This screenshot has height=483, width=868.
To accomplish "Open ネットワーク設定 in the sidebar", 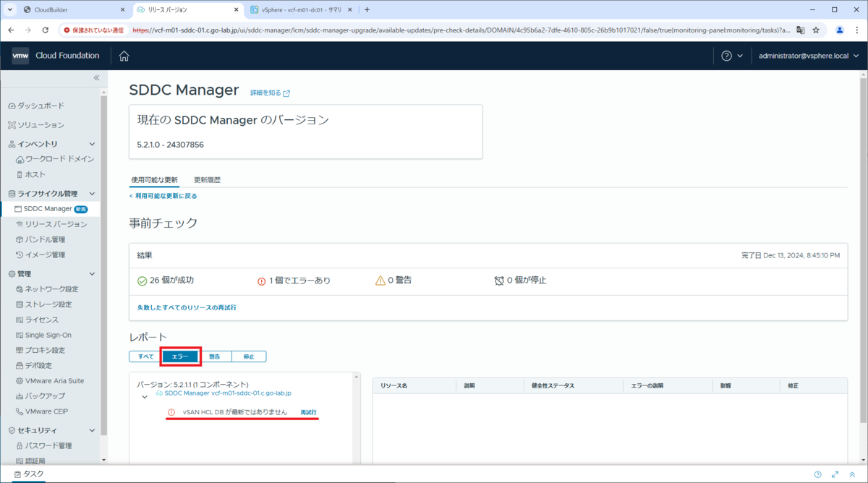I will click(x=47, y=289).
